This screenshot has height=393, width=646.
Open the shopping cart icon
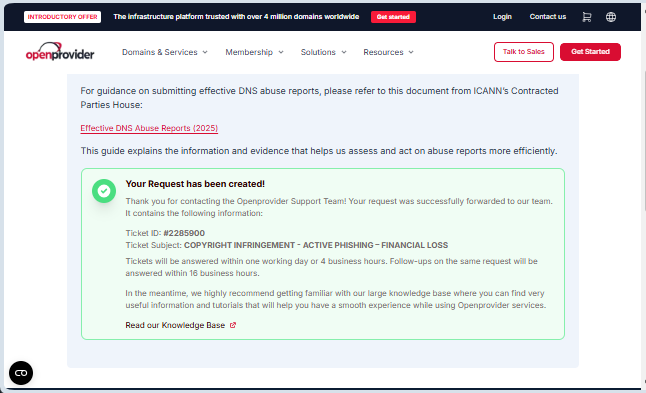587,17
